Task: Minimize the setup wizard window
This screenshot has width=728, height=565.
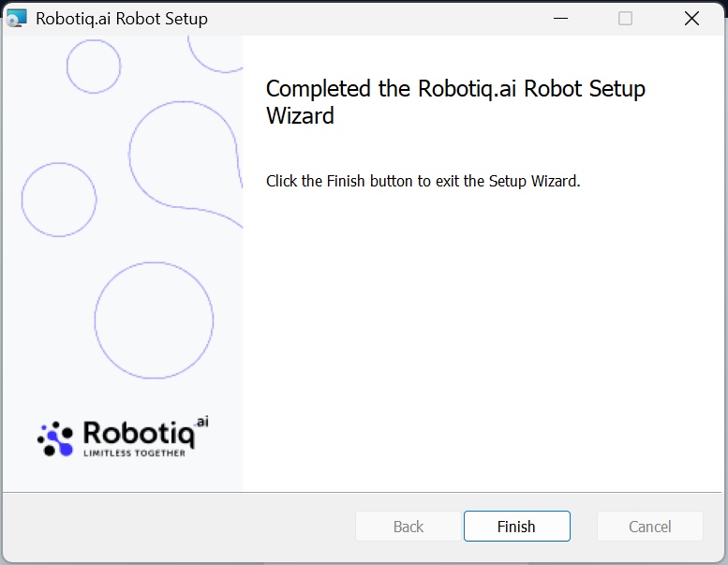Action: (x=560, y=19)
